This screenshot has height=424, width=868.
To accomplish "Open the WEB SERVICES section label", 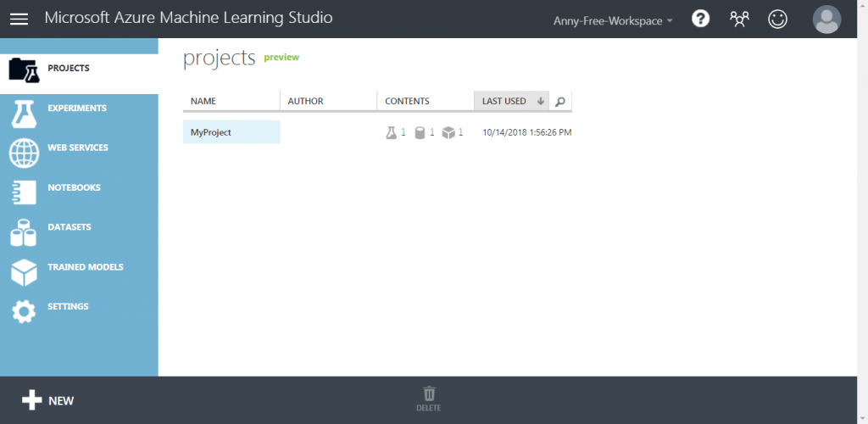I will tap(78, 148).
